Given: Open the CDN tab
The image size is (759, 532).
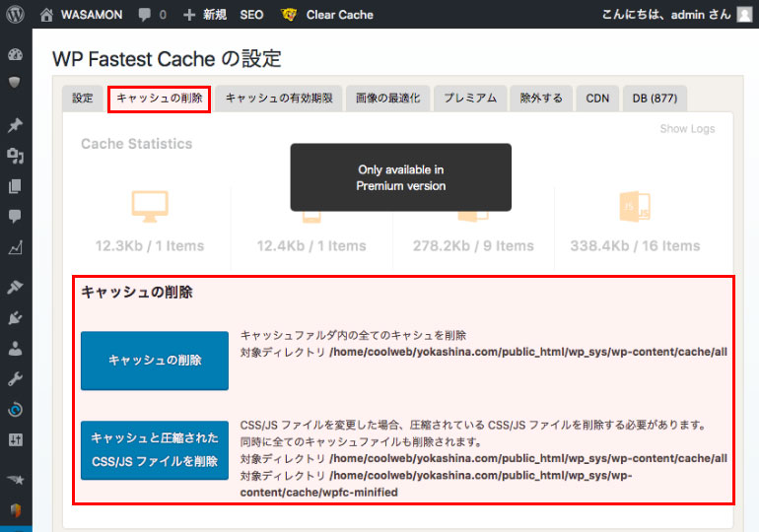Looking at the screenshot, I should tap(597, 99).
